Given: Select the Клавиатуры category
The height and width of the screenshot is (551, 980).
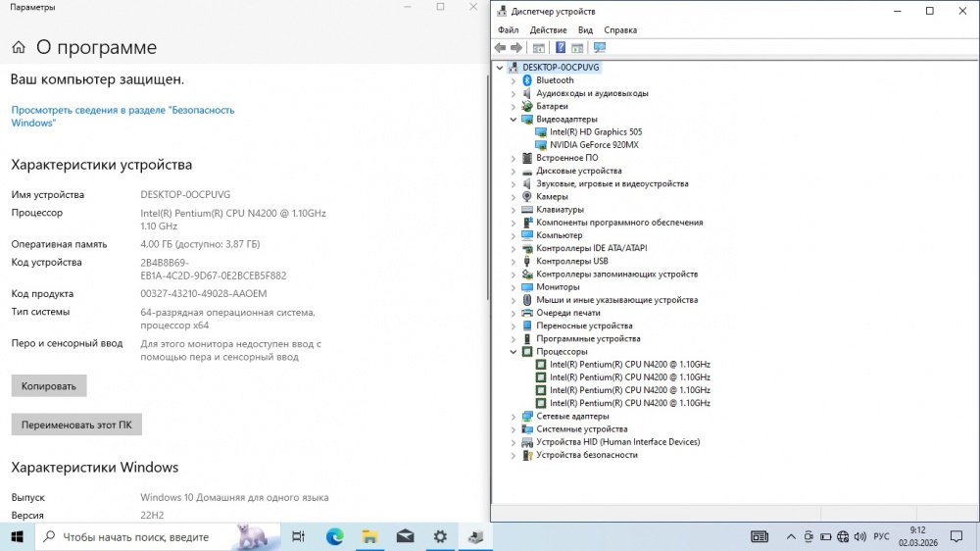Looking at the screenshot, I should pyautogui.click(x=560, y=210).
